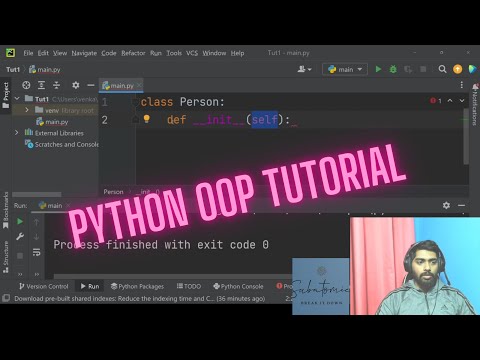
Task: Open the Version Control tool window
Action: (44, 286)
